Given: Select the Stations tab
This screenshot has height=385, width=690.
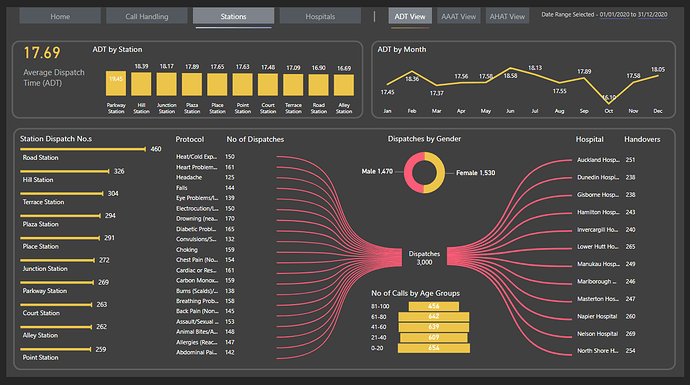Looking at the screenshot, I should 233,16.
